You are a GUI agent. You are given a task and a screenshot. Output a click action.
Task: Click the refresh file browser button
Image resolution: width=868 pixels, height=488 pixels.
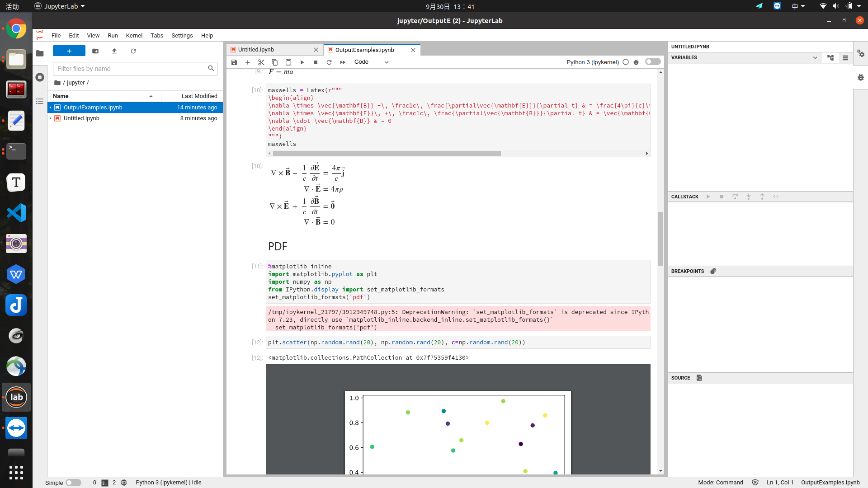(133, 51)
